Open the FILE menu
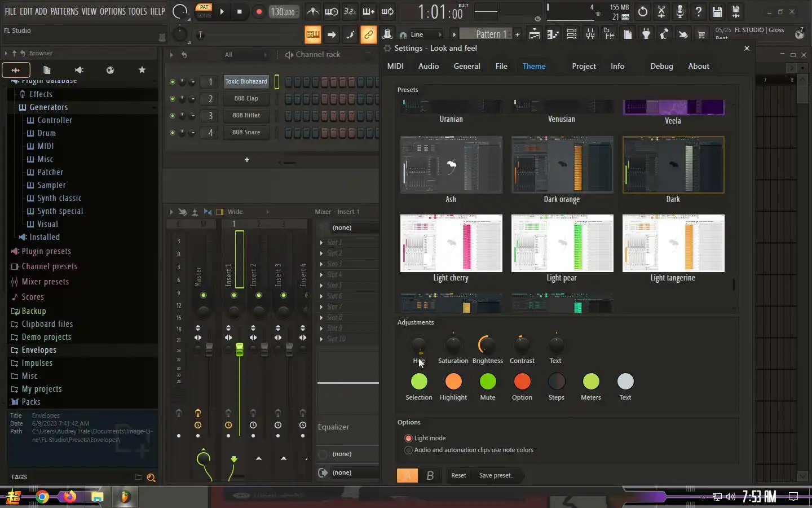Viewport: 812px width, 508px height. coord(10,11)
